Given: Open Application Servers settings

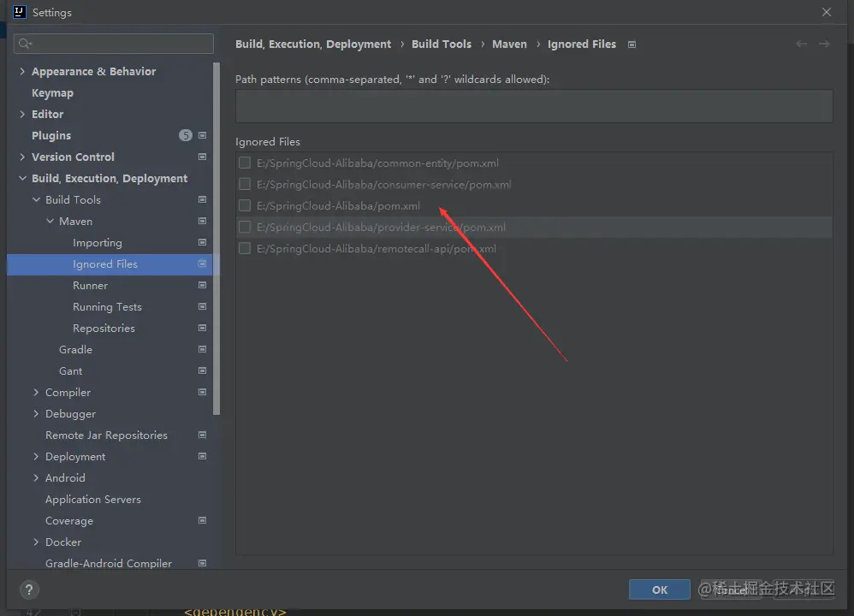Looking at the screenshot, I should click(x=93, y=500).
